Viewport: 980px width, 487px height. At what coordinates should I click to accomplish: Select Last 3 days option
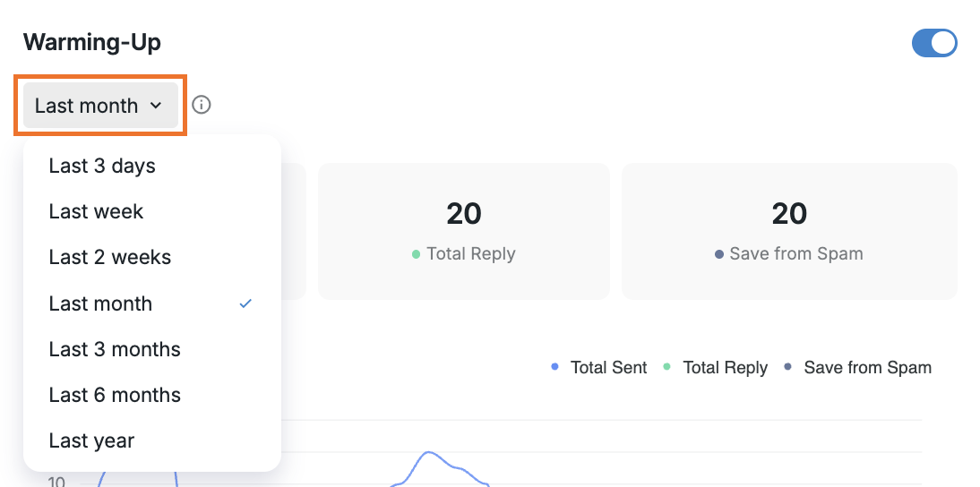[102, 167]
